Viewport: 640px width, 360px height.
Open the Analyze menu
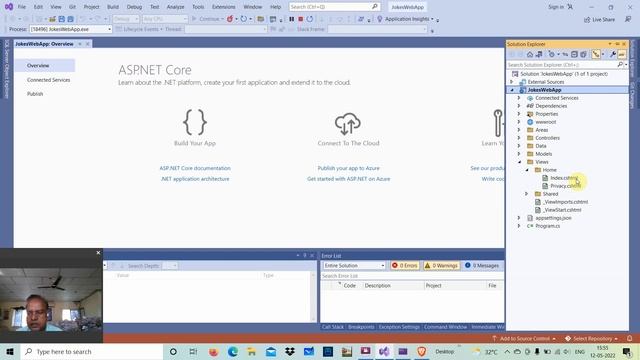point(176,7)
